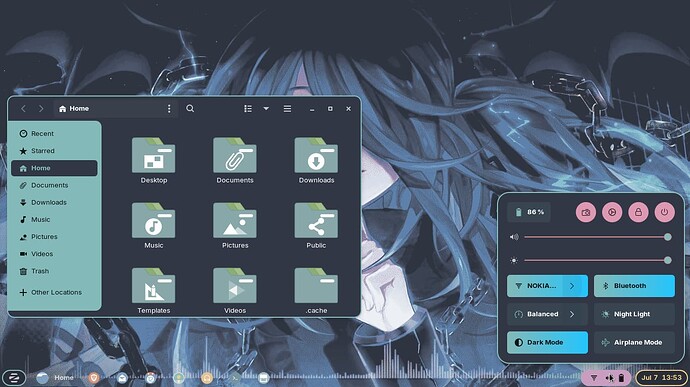Select Starred in the sidebar
The width and height of the screenshot is (690, 387).
[54, 151]
